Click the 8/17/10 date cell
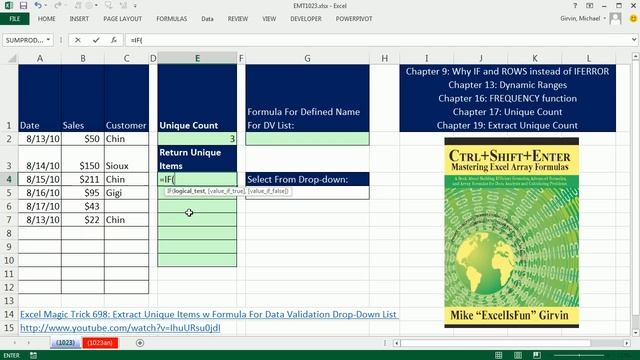 click(40, 206)
